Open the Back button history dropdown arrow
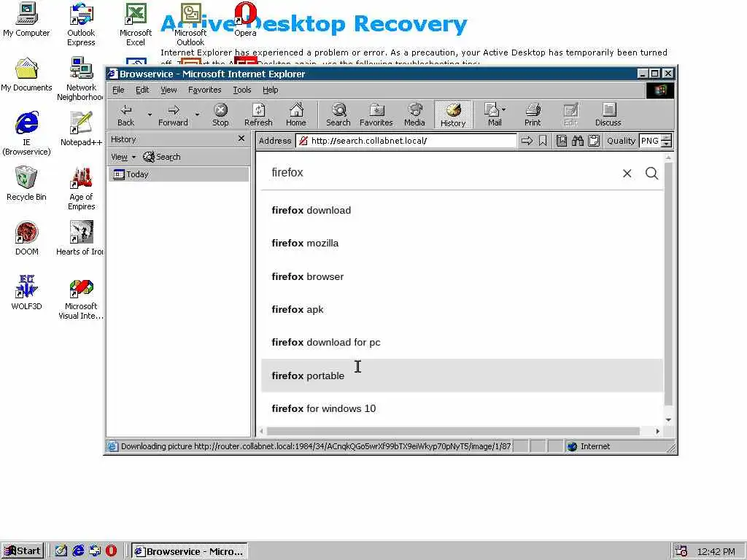Viewport: 747px width, 560px height. pos(150,114)
